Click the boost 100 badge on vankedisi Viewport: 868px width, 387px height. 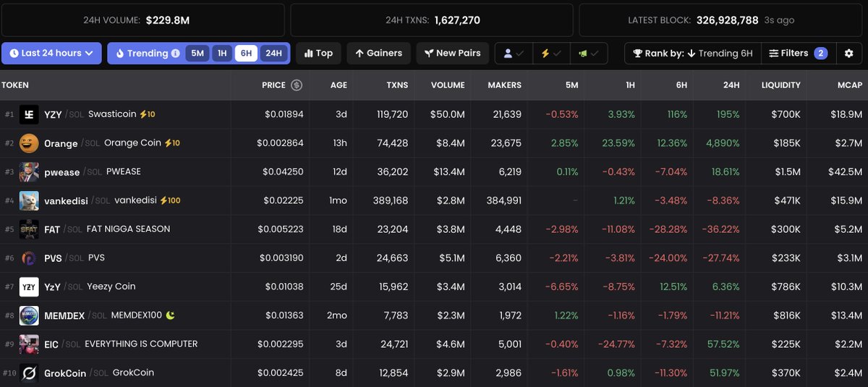(x=170, y=200)
